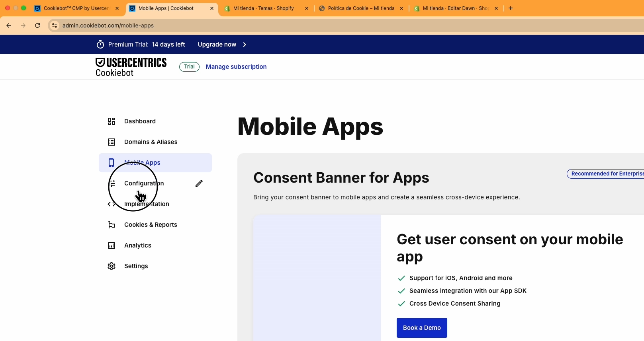Open a new browser tab with plus
Viewport: 644px width, 341px height.
point(511,8)
